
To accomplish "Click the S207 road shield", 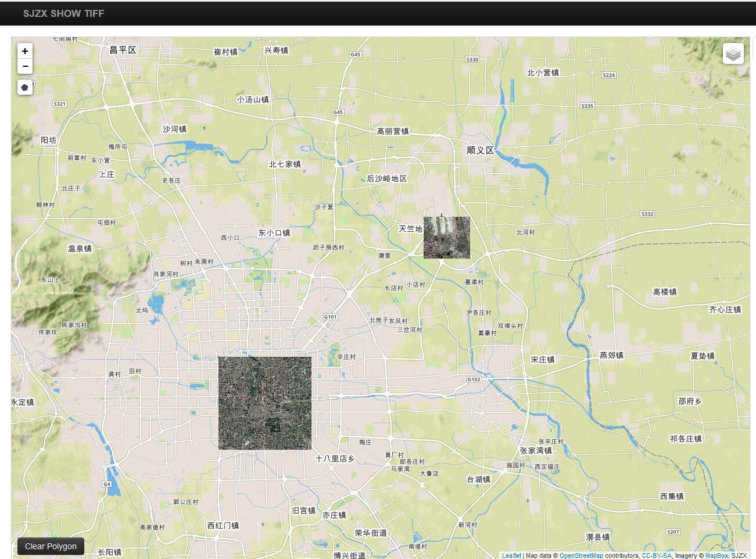I will point(673,532).
